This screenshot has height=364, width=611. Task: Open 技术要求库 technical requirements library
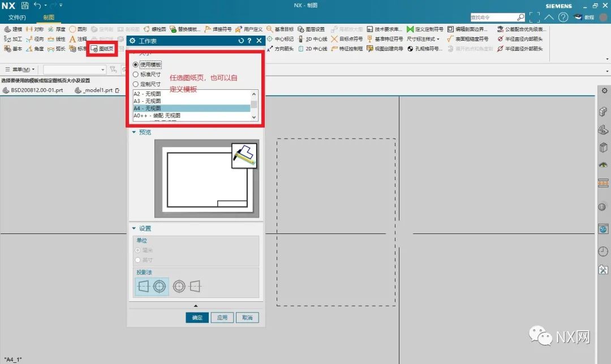coord(384,29)
